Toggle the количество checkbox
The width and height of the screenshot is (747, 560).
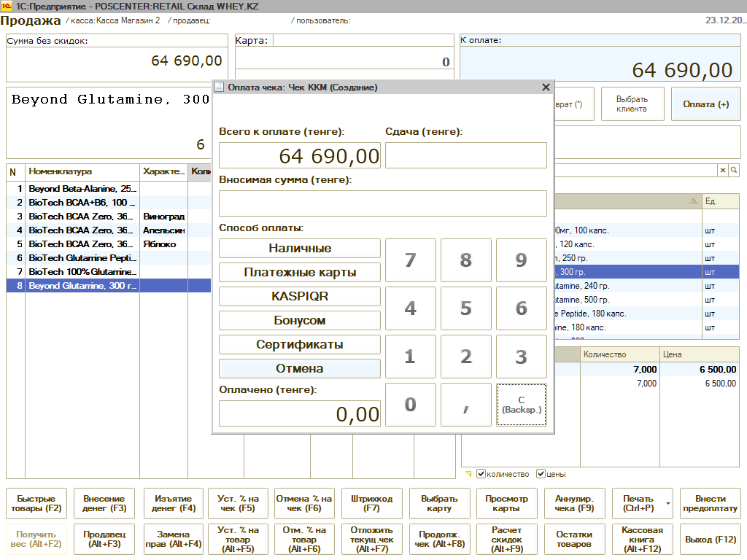[481, 474]
